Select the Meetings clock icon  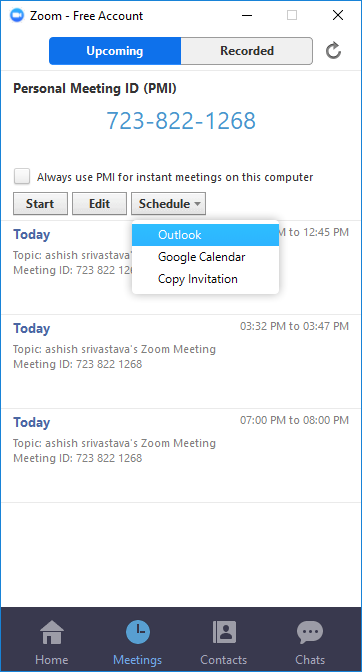(138, 632)
